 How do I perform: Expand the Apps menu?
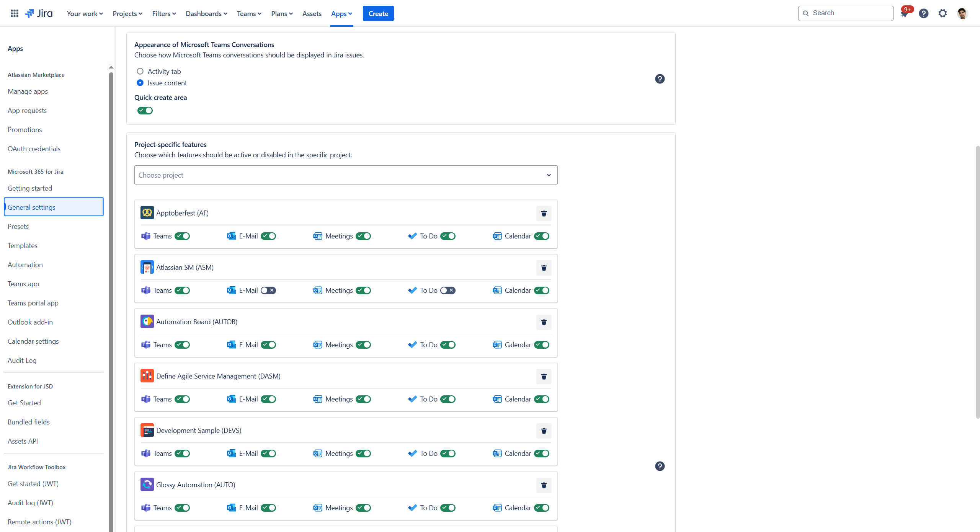coord(341,13)
